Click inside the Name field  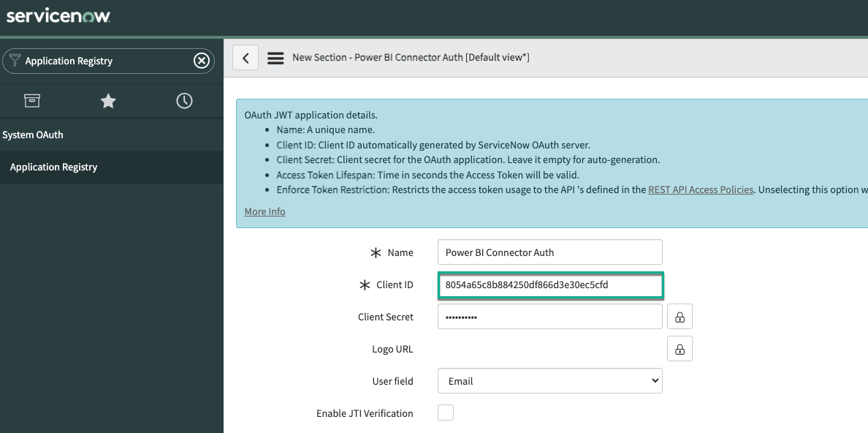tap(549, 252)
